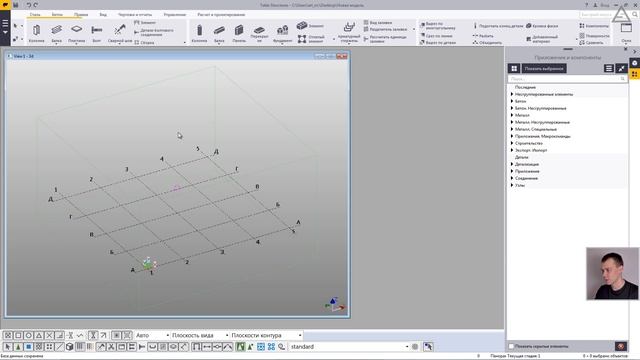This screenshot has width=640, height=360.
Task: Expand the Строительство tree node arrow
Action: (x=512, y=143)
